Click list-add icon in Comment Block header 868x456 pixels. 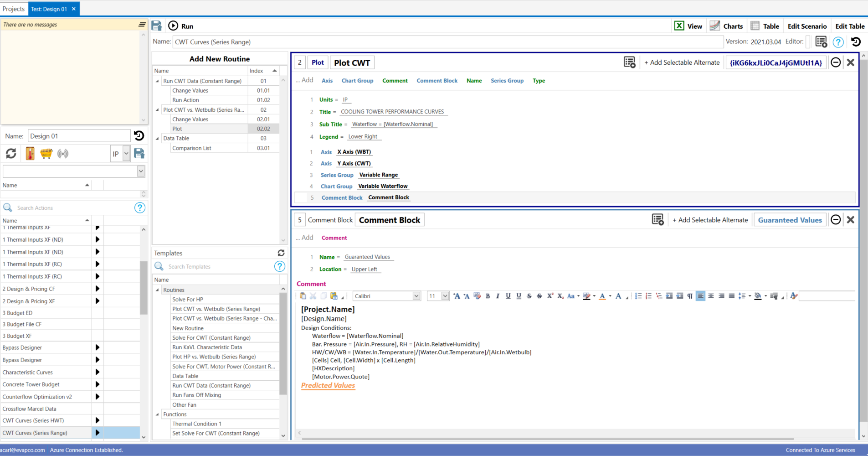658,220
